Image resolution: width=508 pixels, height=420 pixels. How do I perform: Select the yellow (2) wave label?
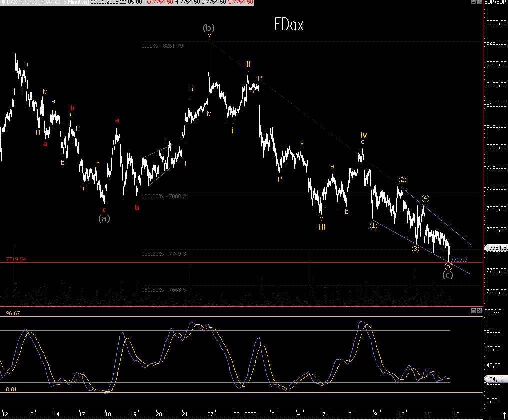pos(402,180)
